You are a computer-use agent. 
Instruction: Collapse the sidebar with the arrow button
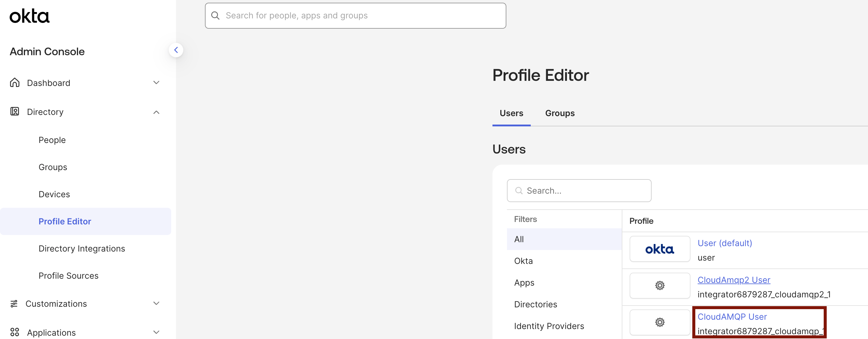176,49
